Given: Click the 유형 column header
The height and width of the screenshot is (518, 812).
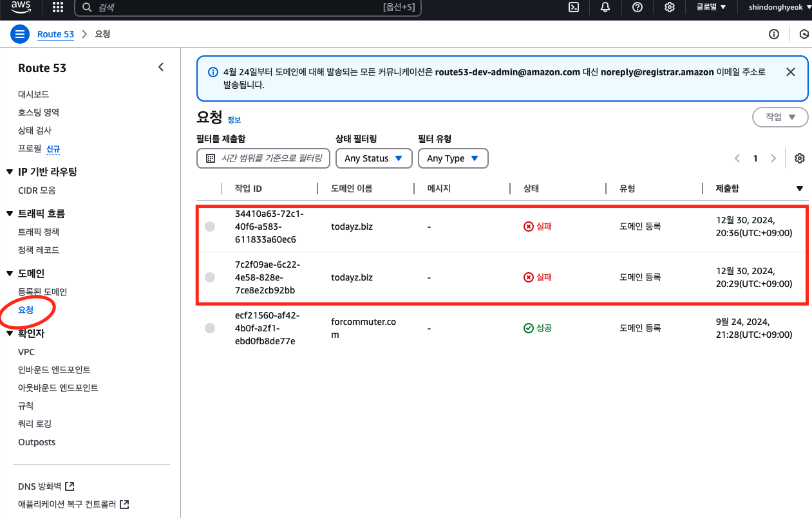Looking at the screenshot, I should [x=627, y=189].
